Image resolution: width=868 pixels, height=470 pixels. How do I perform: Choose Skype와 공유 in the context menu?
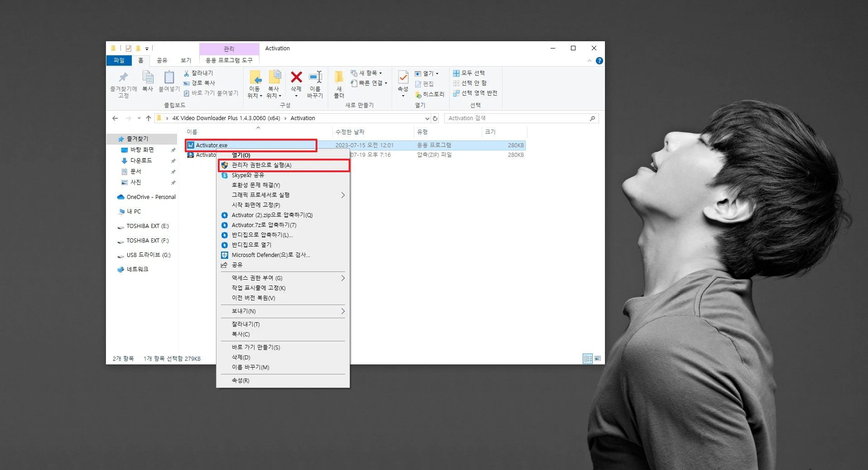coord(283,175)
